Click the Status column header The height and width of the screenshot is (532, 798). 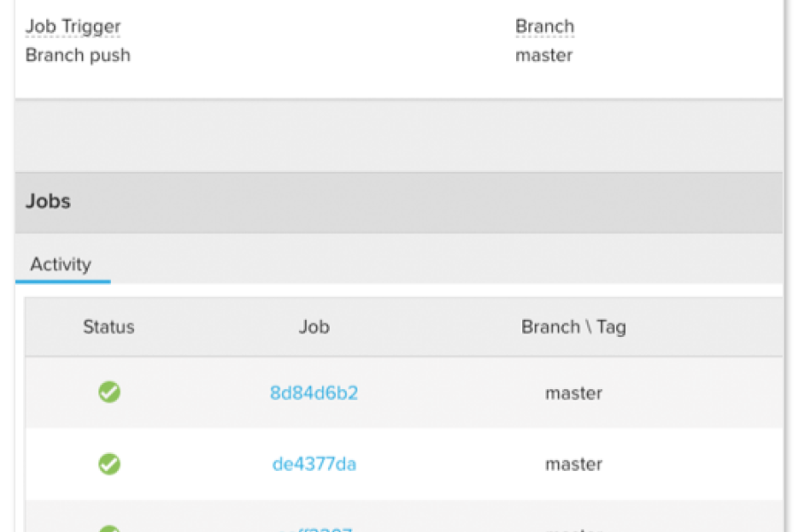pyautogui.click(x=109, y=326)
